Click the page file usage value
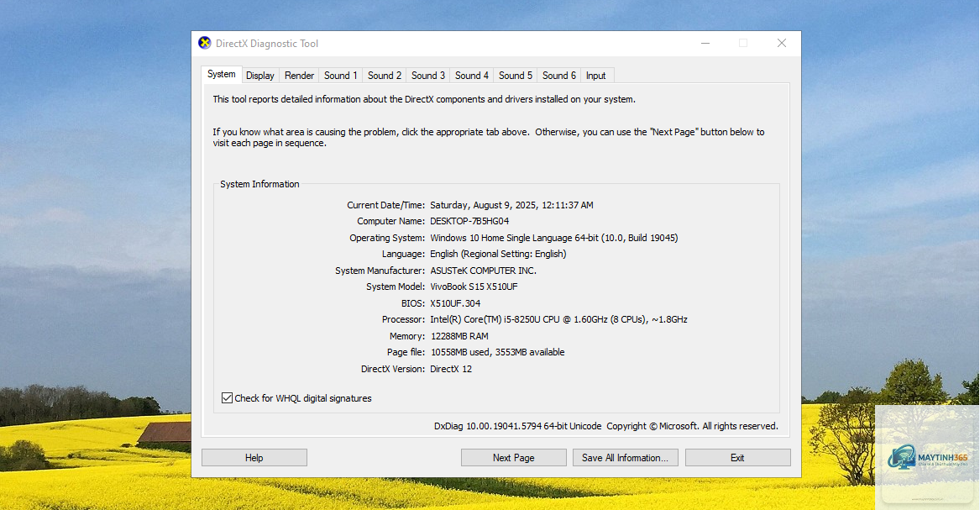Screen dimensions: 980x510 click(x=497, y=353)
